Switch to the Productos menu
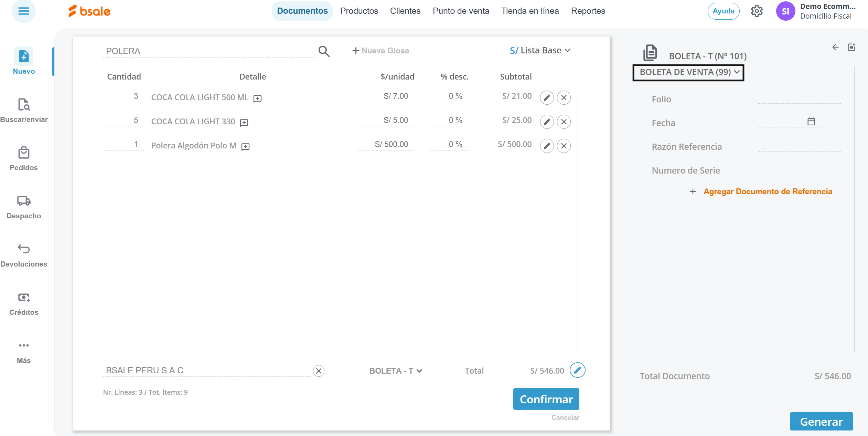868x436 pixels. point(359,11)
